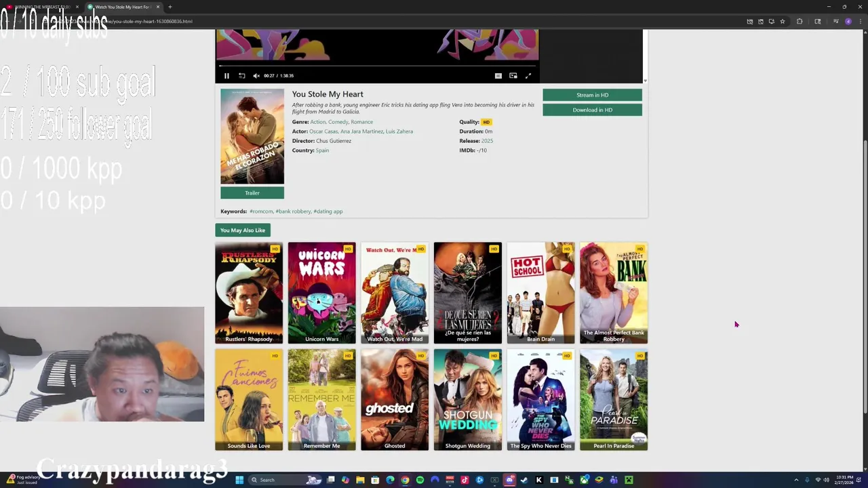Open The Almost Perfect Bank Robbery thumbnail
The height and width of the screenshot is (488, 868).
pos(614,293)
